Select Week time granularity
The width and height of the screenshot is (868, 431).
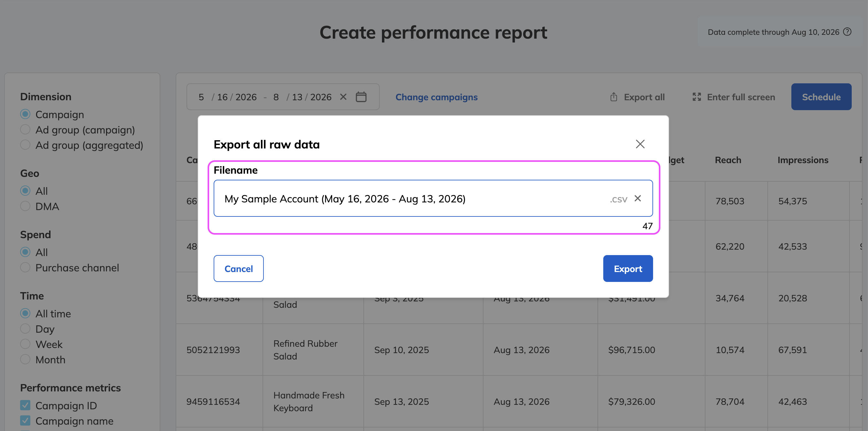point(25,344)
